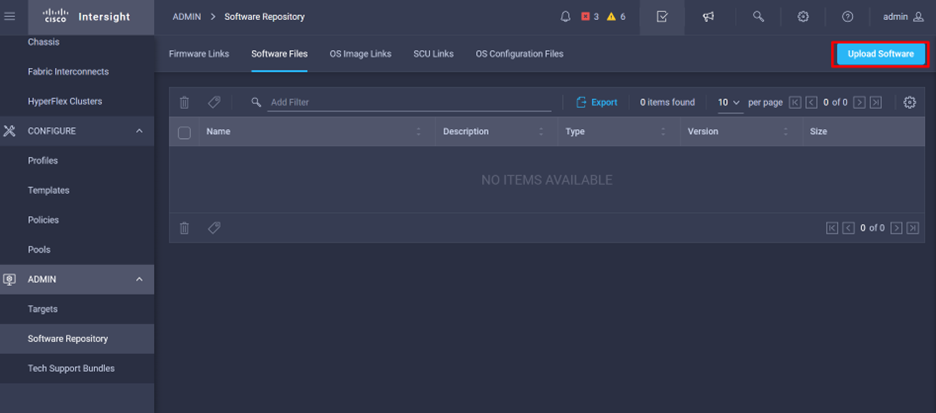Click the tag icon above table

pyautogui.click(x=214, y=103)
